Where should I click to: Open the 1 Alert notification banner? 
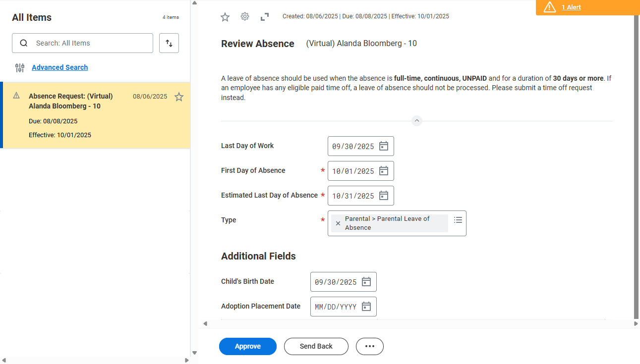[x=571, y=7]
